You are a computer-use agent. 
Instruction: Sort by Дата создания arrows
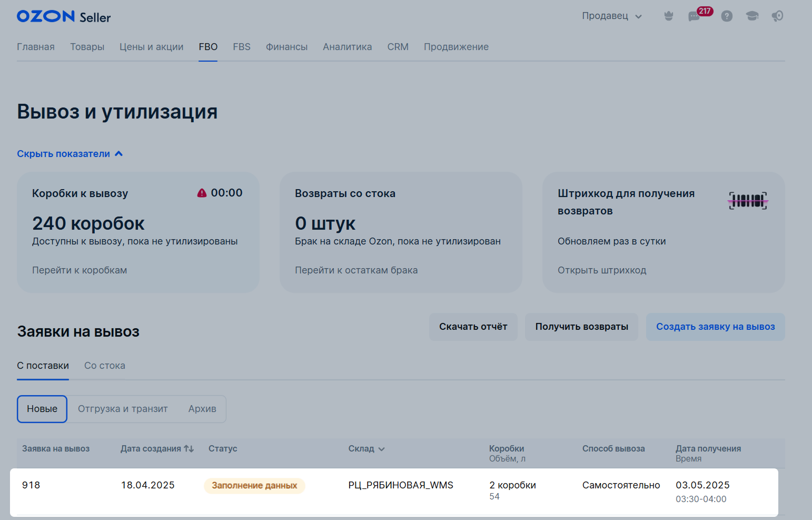pos(189,449)
